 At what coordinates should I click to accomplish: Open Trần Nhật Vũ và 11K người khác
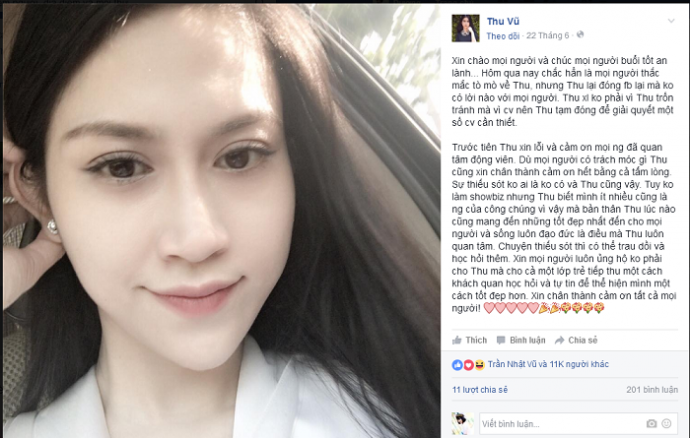tap(548, 364)
